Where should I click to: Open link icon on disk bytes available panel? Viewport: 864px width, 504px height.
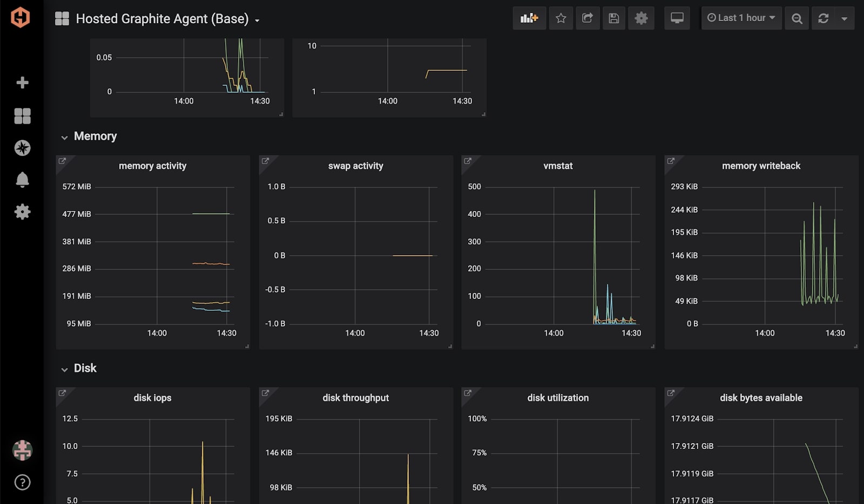pyautogui.click(x=671, y=393)
